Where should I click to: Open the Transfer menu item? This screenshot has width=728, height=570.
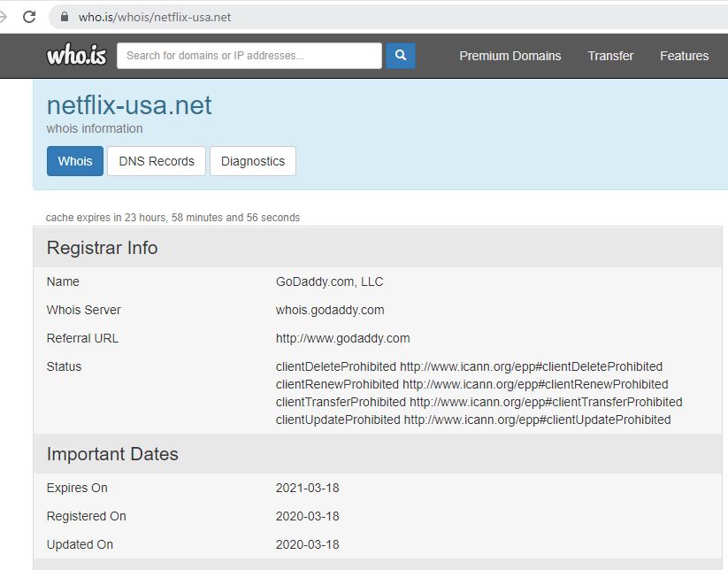(610, 56)
